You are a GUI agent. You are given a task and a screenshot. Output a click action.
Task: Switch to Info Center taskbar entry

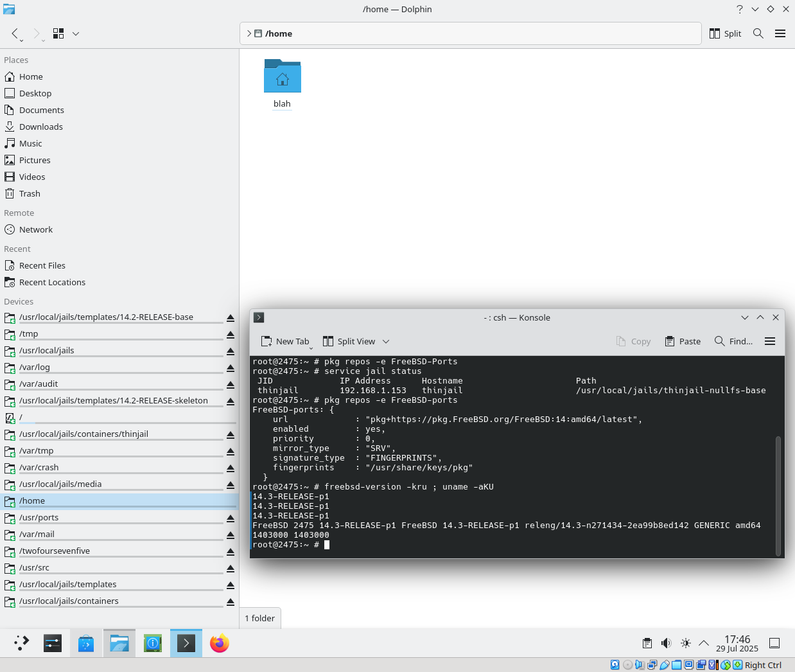[153, 642]
